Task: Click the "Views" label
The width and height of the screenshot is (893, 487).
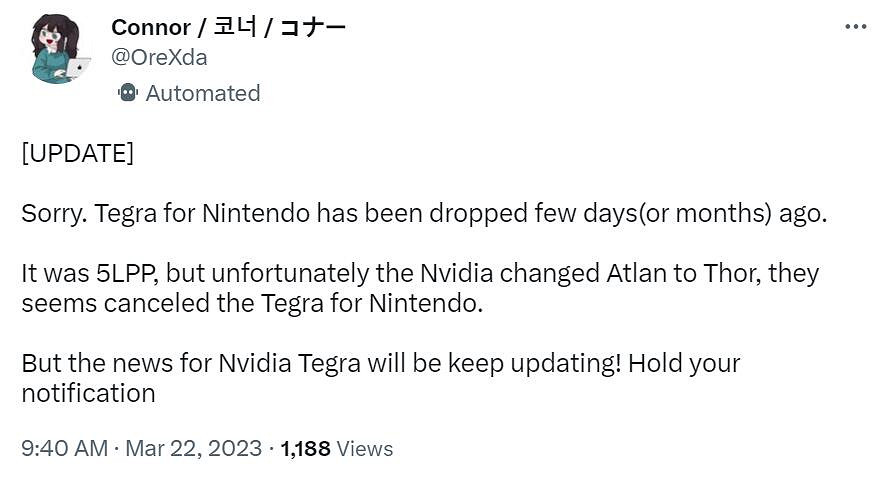Action: [x=365, y=448]
